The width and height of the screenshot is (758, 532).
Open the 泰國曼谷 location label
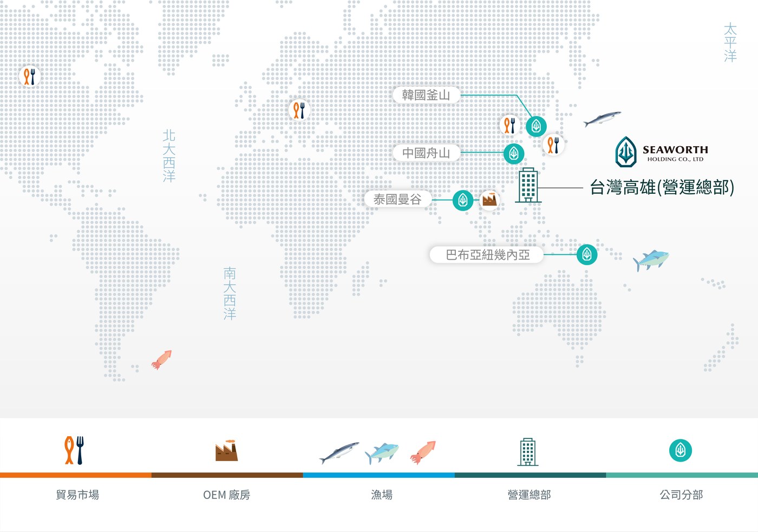coord(397,200)
